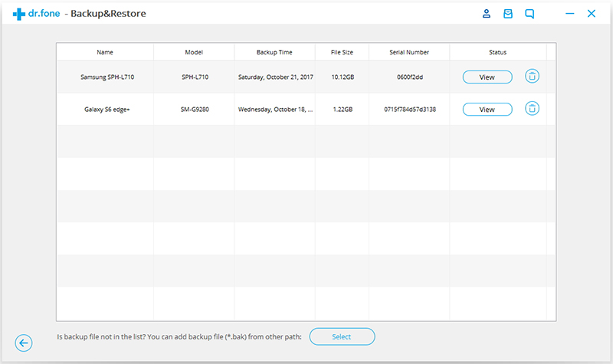View the Galaxy S6 edge+ backup
This screenshot has height=364, width=613.
click(x=487, y=110)
